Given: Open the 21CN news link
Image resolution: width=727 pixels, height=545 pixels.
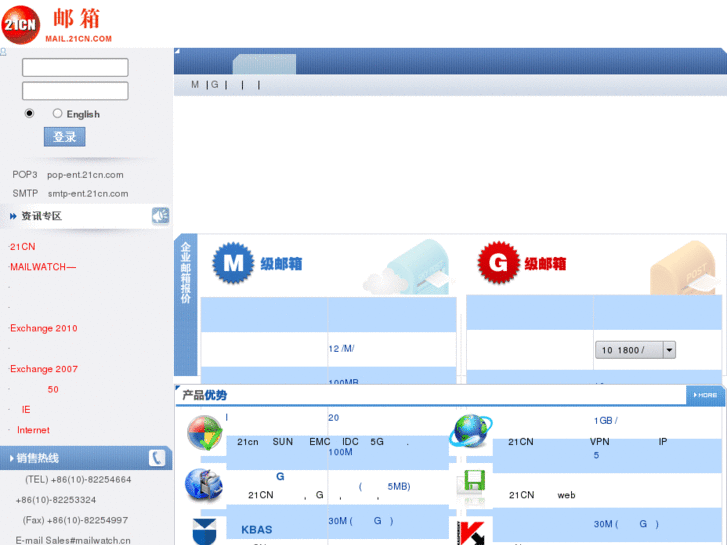Looking at the screenshot, I should 22,247.
